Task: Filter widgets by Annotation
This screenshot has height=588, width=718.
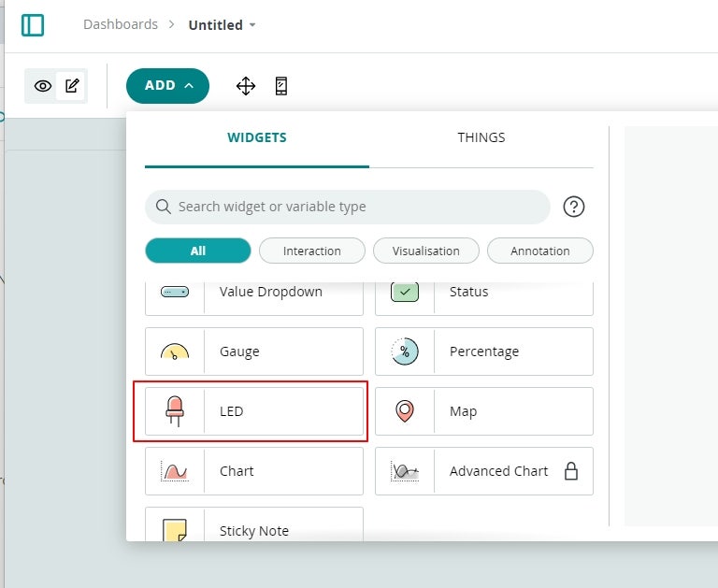Action: tap(539, 251)
